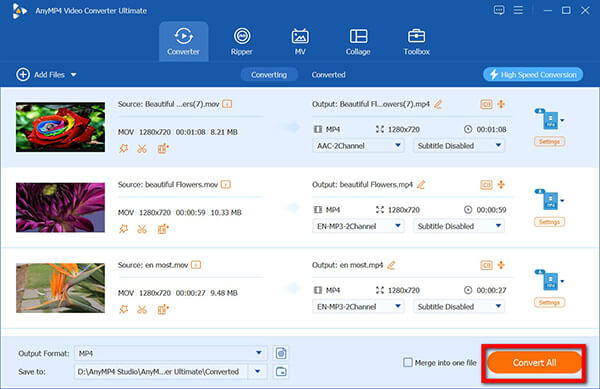Click Settings button for en most.mp4
Screen dimensions: 600x389
(x=549, y=303)
